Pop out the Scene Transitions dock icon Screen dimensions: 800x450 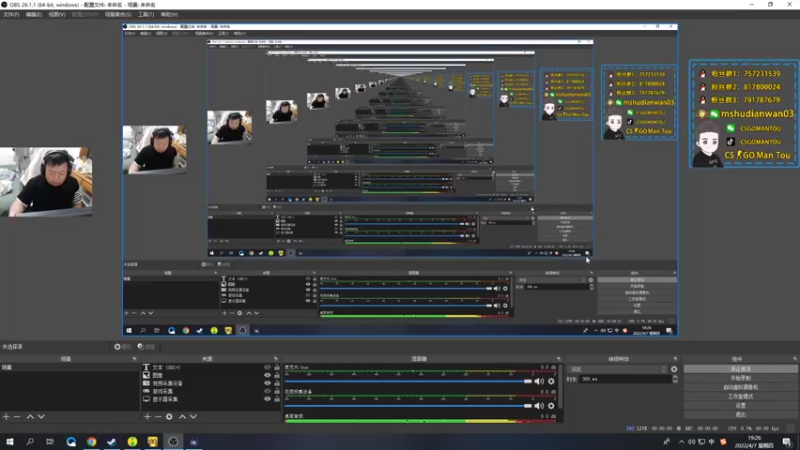point(676,359)
